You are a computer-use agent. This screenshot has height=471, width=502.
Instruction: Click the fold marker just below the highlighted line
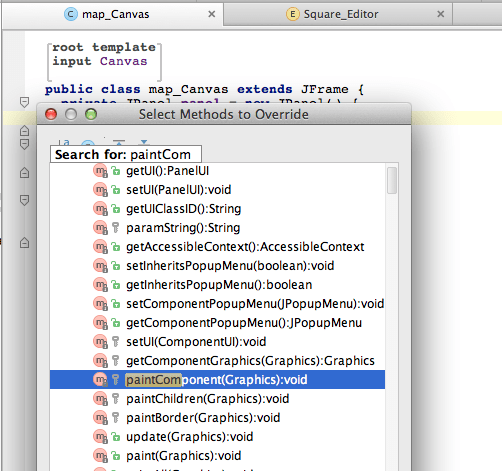coord(24,130)
